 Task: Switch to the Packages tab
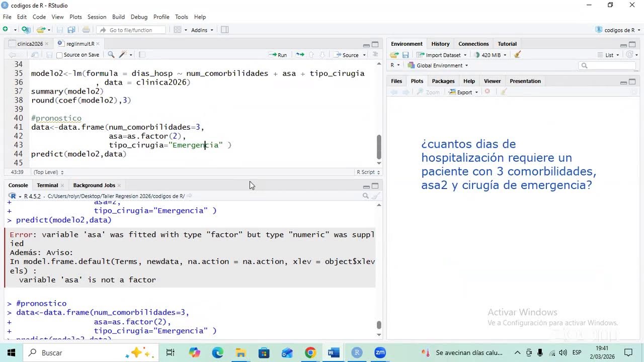[x=443, y=81]
